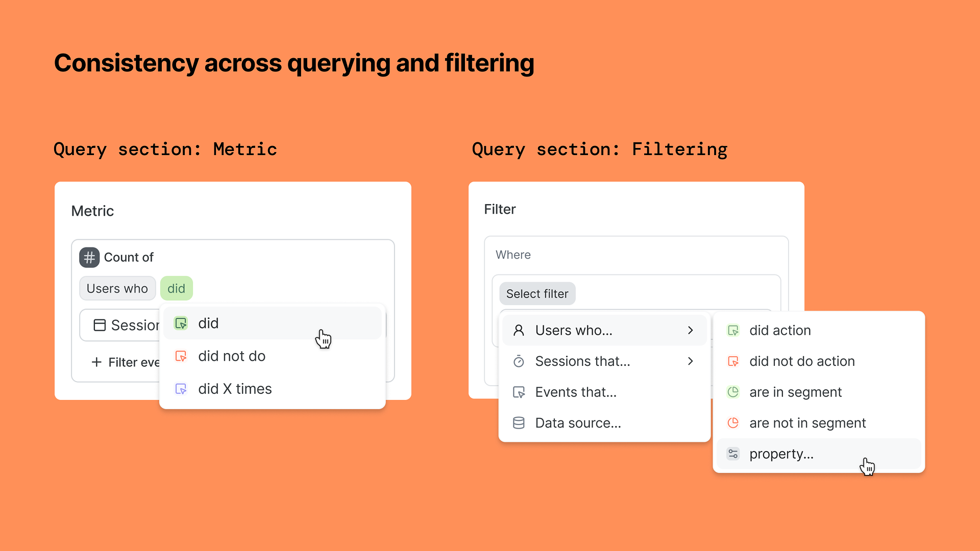Click the Session calendar icon
Viewport: 980px width, 551px height.
[100, 325]
